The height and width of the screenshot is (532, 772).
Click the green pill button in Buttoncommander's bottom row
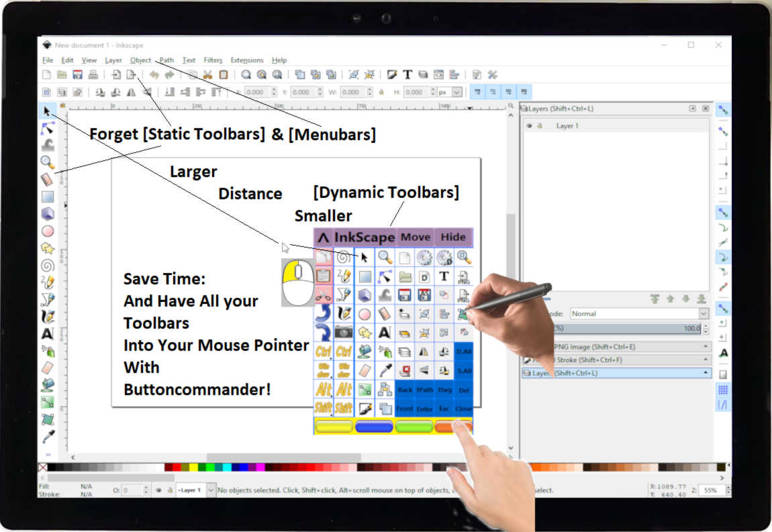pyautogui.click(x=414, y=426)
